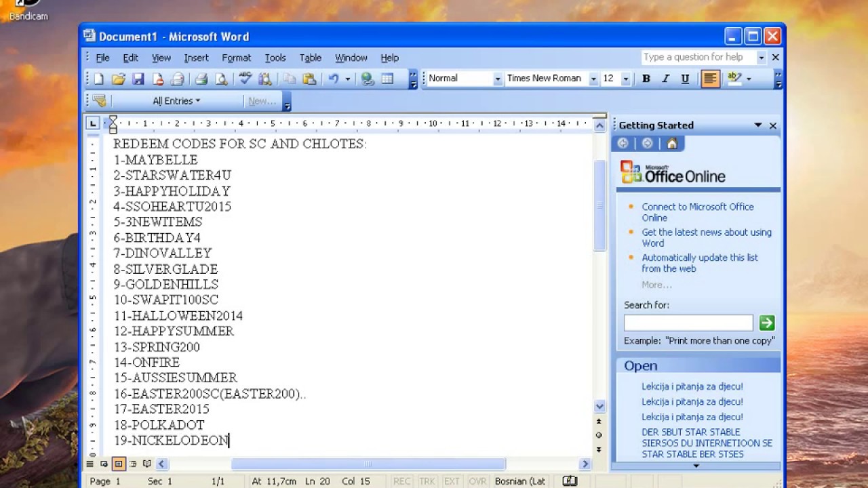Click the AutoText icon beside All Entries
The width and height of the screenshot is (868, 488).
(100, 101)
